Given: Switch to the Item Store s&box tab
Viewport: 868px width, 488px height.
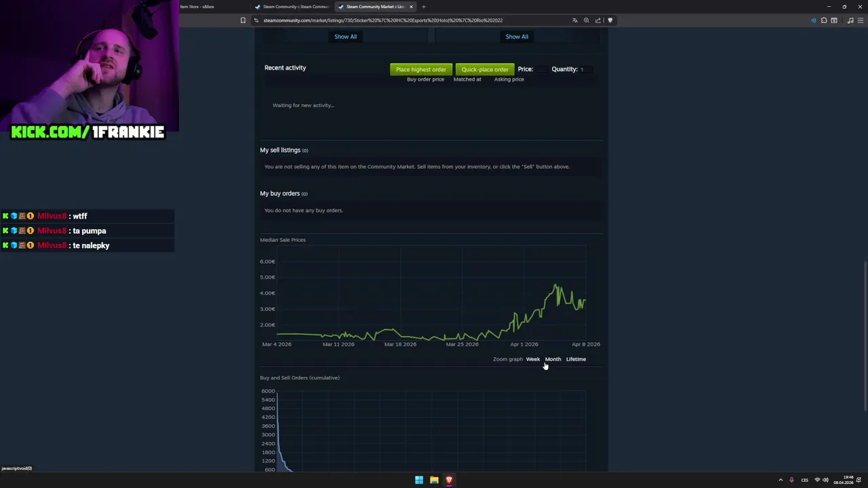Looking at the screenshot, I should tap(197, 7).
